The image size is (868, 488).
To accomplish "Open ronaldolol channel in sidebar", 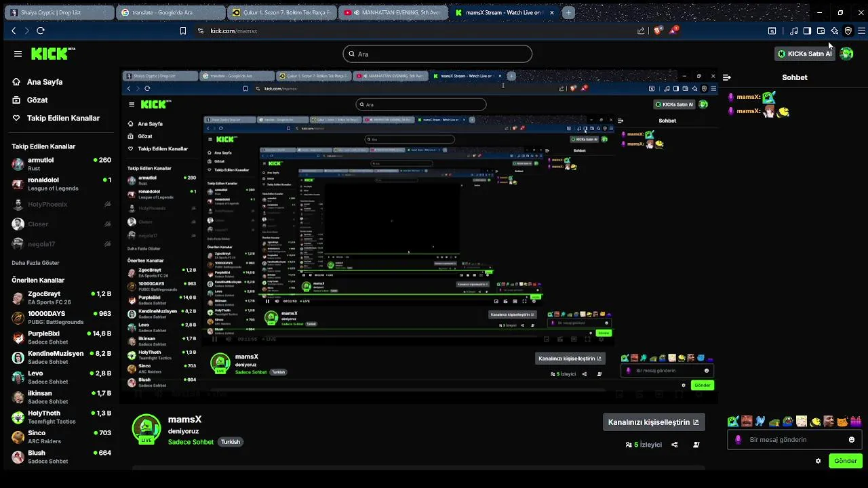I will coord(61,184).
